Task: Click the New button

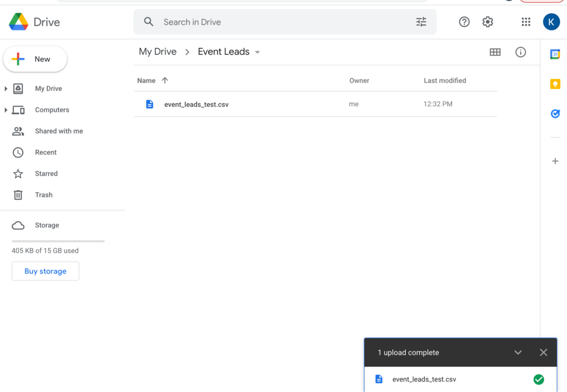Action: coord(35,59)
